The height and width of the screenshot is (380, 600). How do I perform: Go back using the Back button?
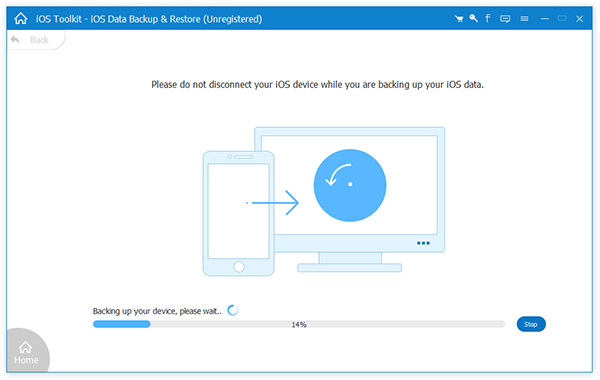tap(36, 40)
